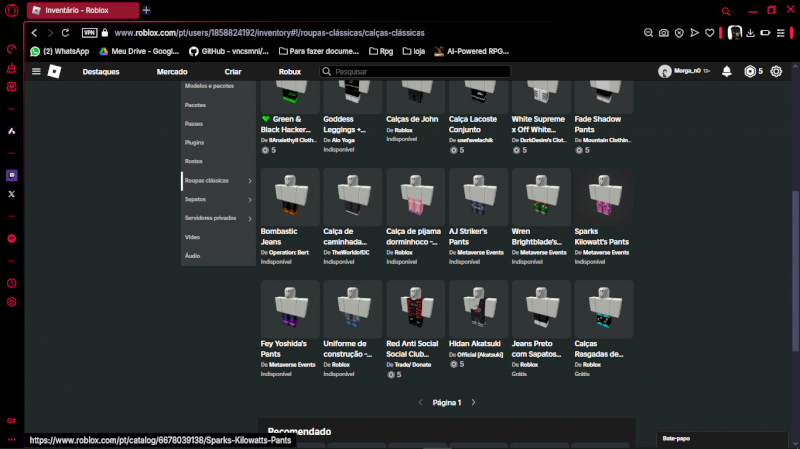
Task: Open Twitch in the Opera sidebar
Action: pos(11,175)
